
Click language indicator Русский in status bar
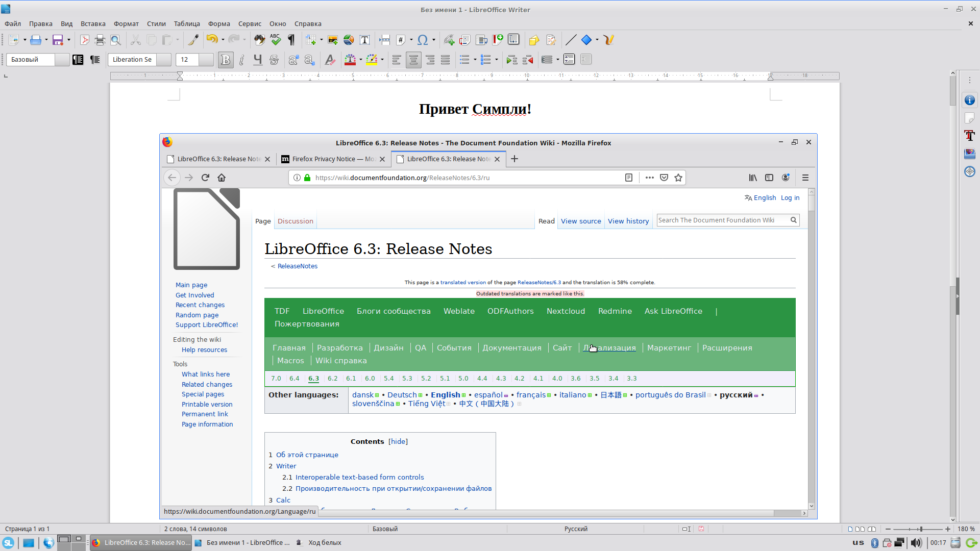click(576, 529)
